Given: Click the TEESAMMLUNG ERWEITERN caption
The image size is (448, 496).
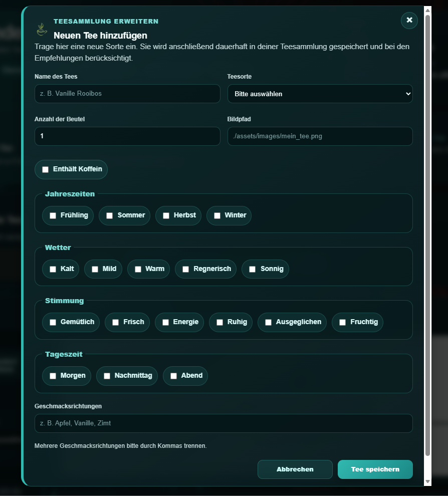Looking at the screenshot, I should point(106,21).
